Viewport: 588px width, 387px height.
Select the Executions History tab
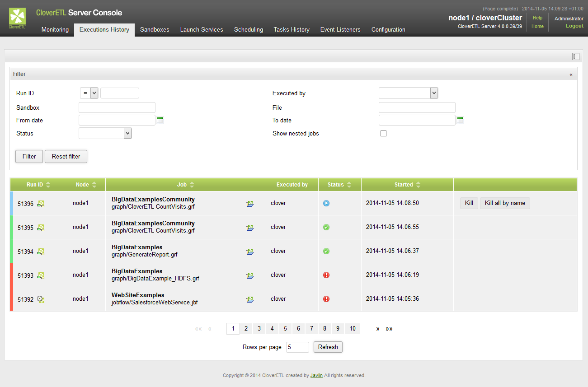coord(104,30)
